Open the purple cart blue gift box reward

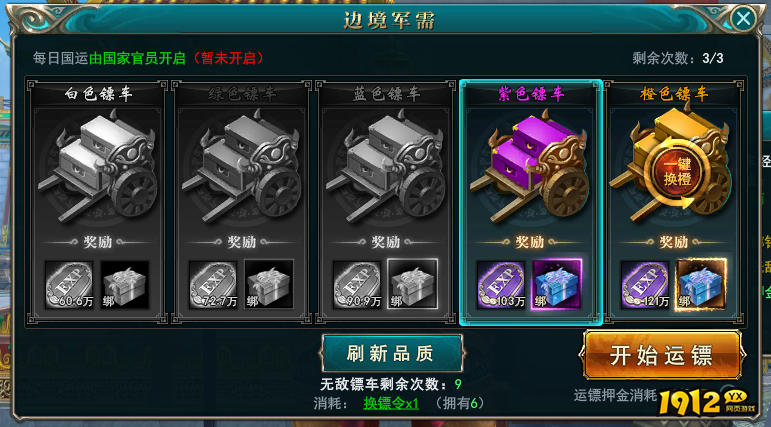(557, 285)
